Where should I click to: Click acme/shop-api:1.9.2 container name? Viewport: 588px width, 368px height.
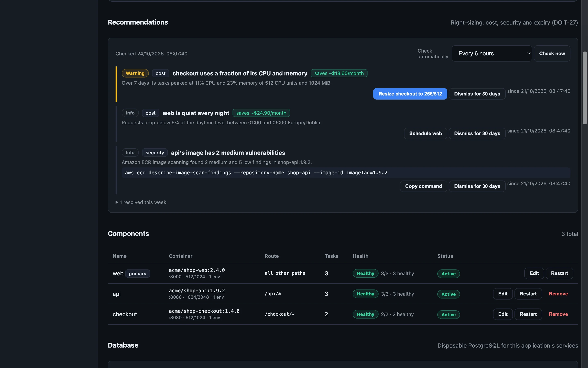click(x=197, y=291)
